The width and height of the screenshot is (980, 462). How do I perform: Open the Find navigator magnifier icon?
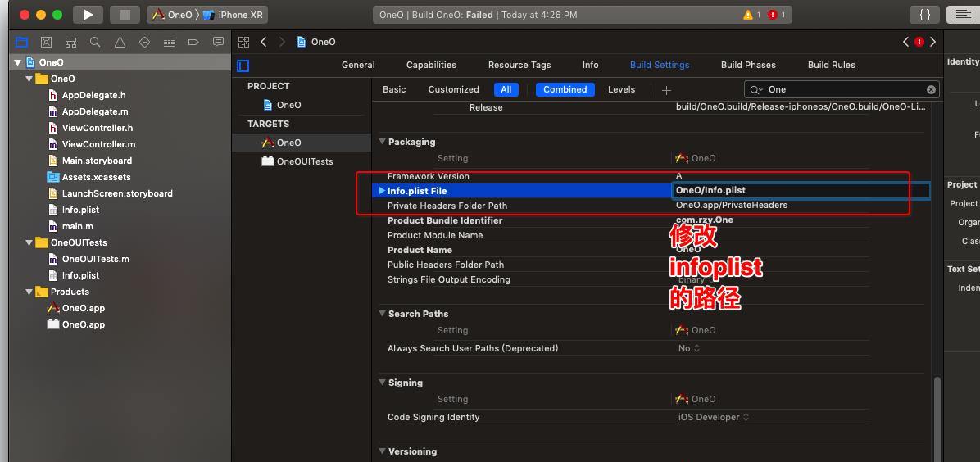click(95, 42)
